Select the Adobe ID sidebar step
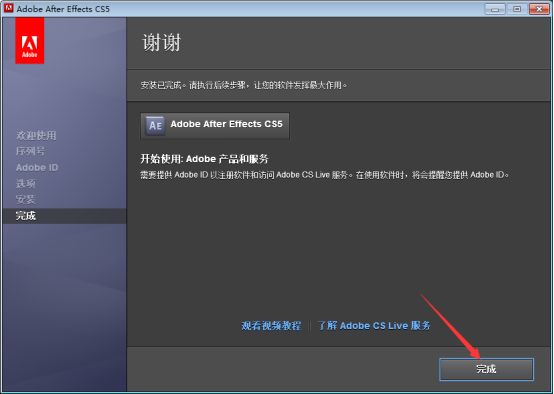 37,167
